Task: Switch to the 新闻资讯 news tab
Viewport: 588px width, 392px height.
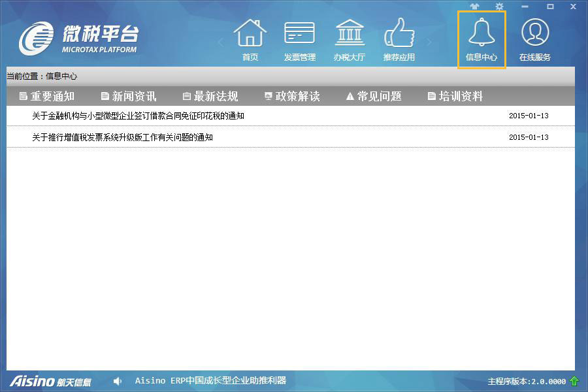Action: [x=129, y=95]
